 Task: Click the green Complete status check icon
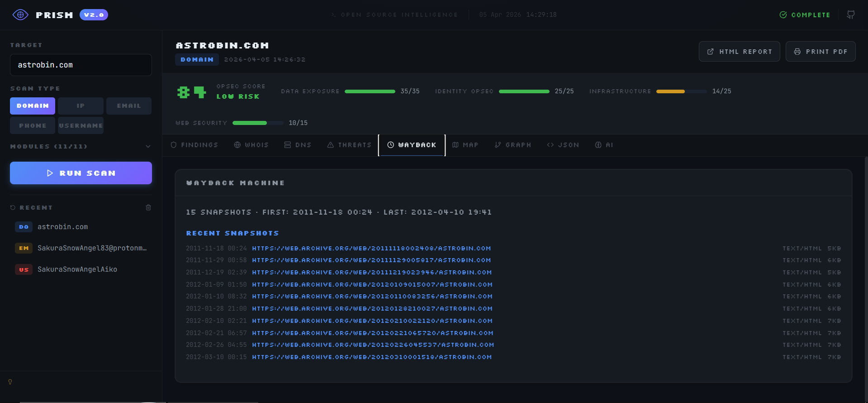pyautogui.click(x=783, y=15)
